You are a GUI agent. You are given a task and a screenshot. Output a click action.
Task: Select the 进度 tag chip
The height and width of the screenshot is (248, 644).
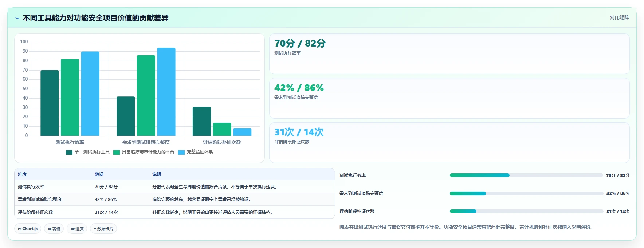point(77,229)
